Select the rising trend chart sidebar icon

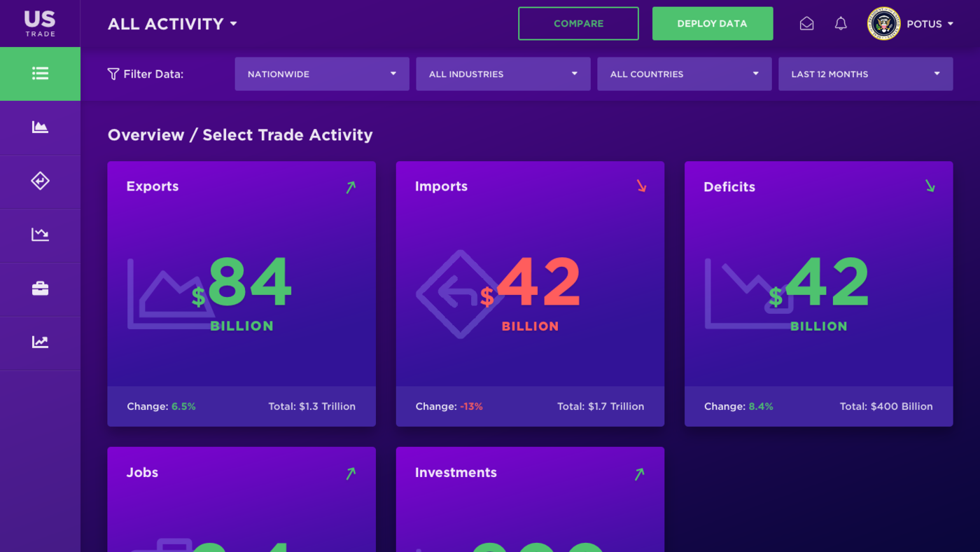click(40, 343)
